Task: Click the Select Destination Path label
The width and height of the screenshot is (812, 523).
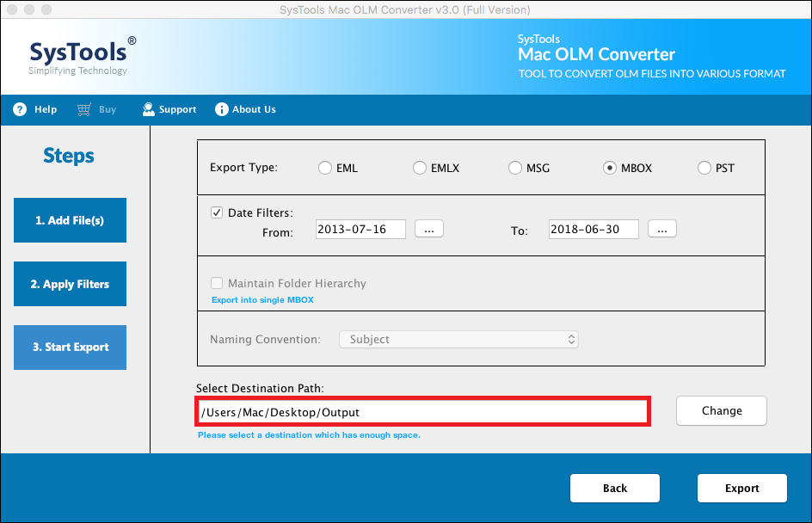Action: coord(260,388)
